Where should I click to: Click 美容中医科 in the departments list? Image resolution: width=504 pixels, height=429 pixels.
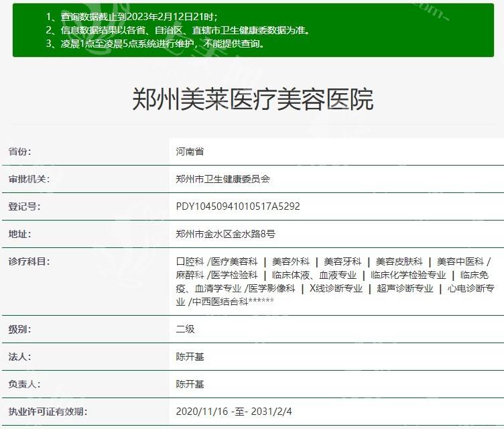tap(460, 262)
